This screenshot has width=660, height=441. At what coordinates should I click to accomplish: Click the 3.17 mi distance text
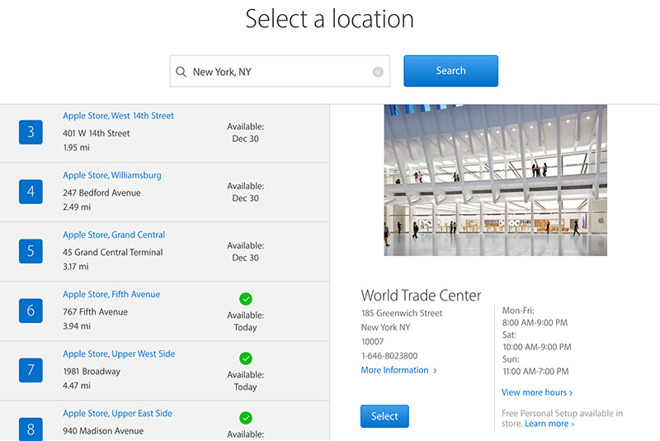click(76, 266)
